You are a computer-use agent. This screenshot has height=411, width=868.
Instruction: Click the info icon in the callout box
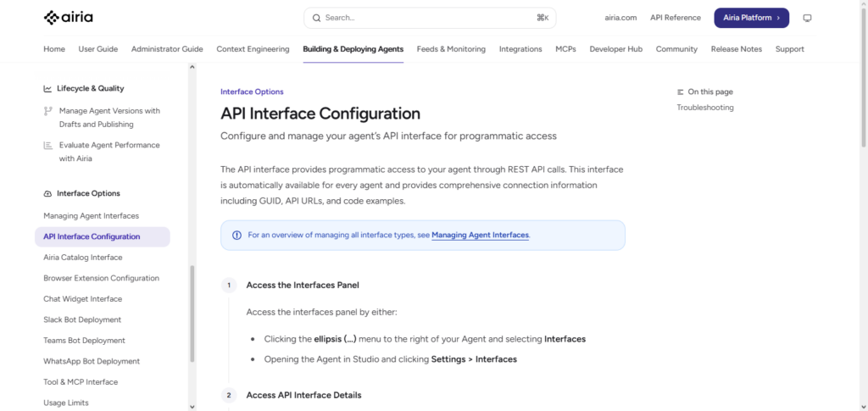click(x=237, y=235)
